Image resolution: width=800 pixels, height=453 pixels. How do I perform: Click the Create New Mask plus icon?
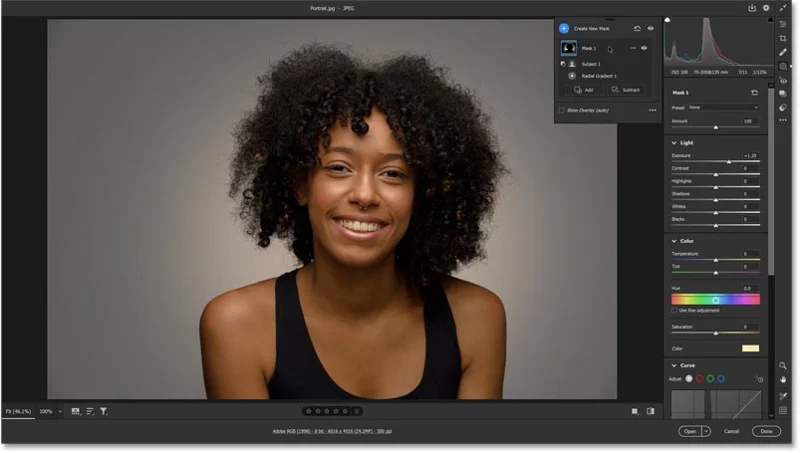click(x=564, y=29)
